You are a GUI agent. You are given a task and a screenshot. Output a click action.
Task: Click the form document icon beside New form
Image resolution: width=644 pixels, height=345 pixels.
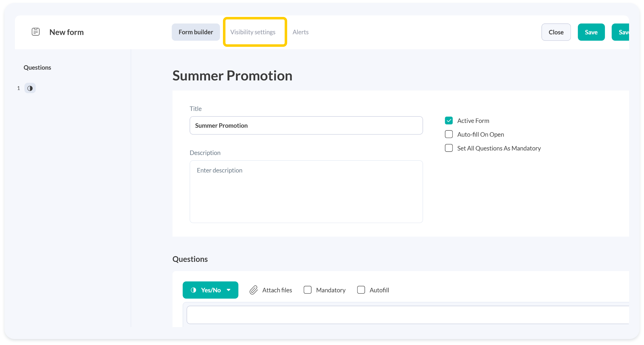[36, 32]
